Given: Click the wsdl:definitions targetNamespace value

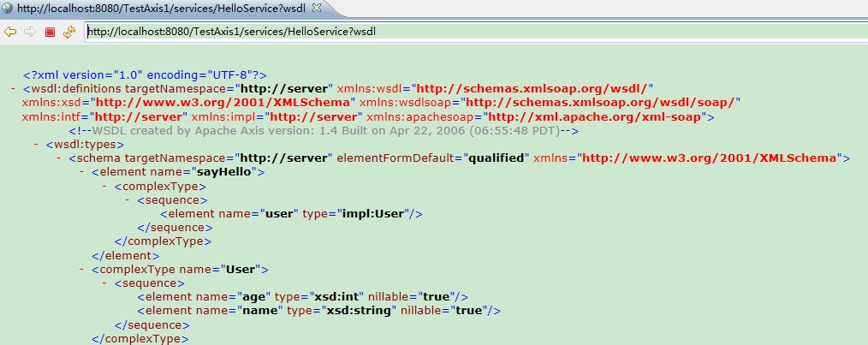Looking at the screenshot, I should point(284,88).
